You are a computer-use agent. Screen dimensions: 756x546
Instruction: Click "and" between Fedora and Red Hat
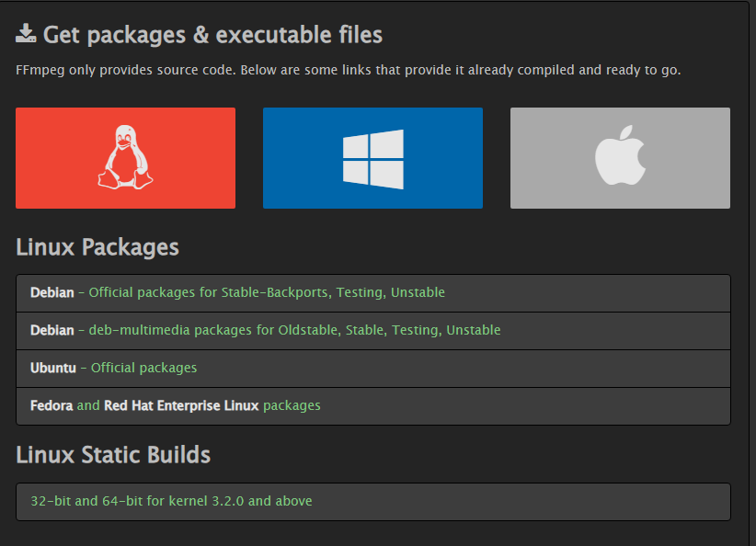pyautogui.click(x=88, y=405)
